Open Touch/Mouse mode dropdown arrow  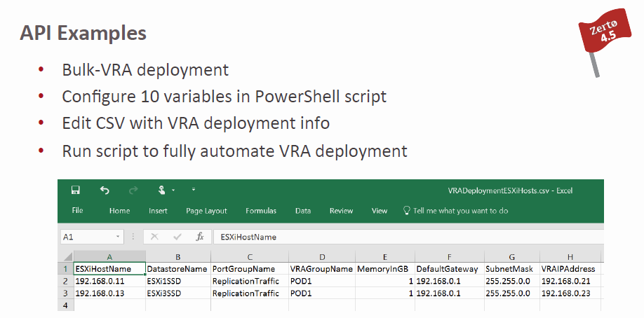click(173, 190)
